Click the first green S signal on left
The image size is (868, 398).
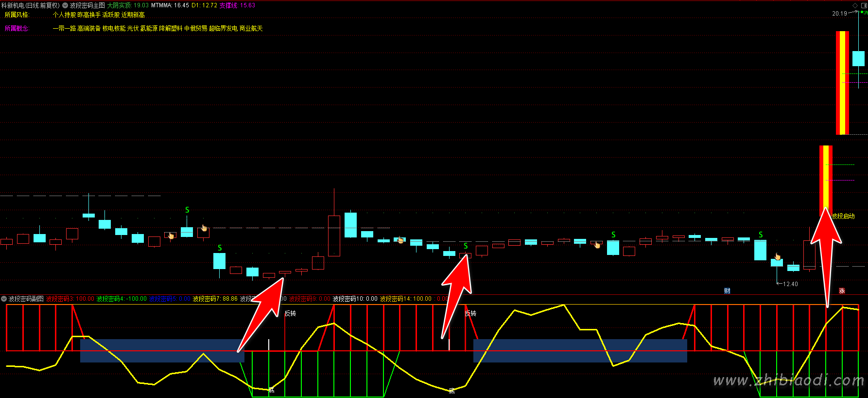click(187, 210)
